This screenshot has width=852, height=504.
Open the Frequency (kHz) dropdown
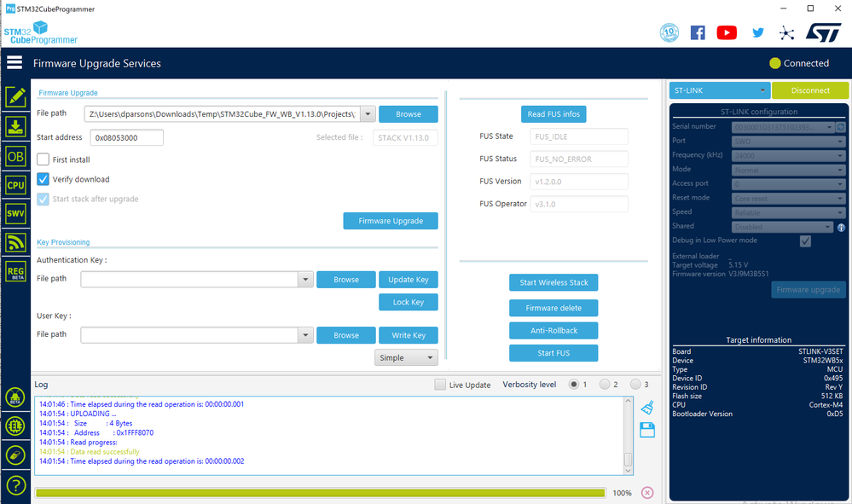[788, 155]
